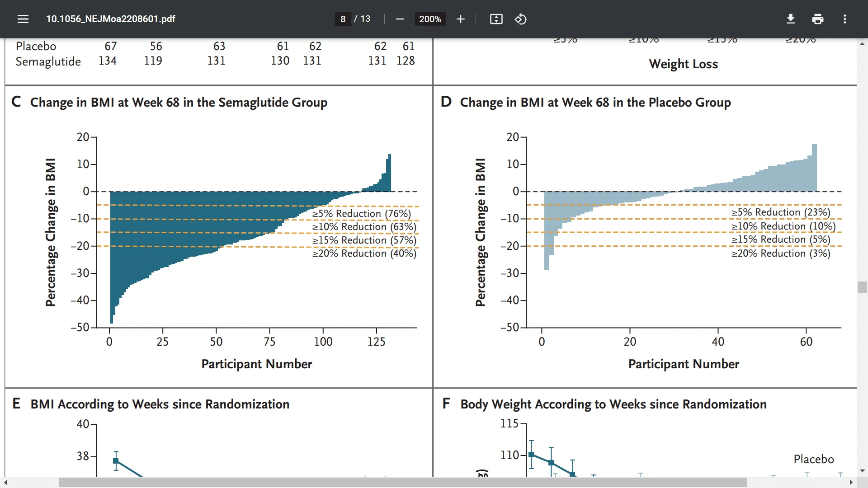Click the '125' tick label in panel C
The width and height of the screenshot is (868, 488).
point(376,342)
